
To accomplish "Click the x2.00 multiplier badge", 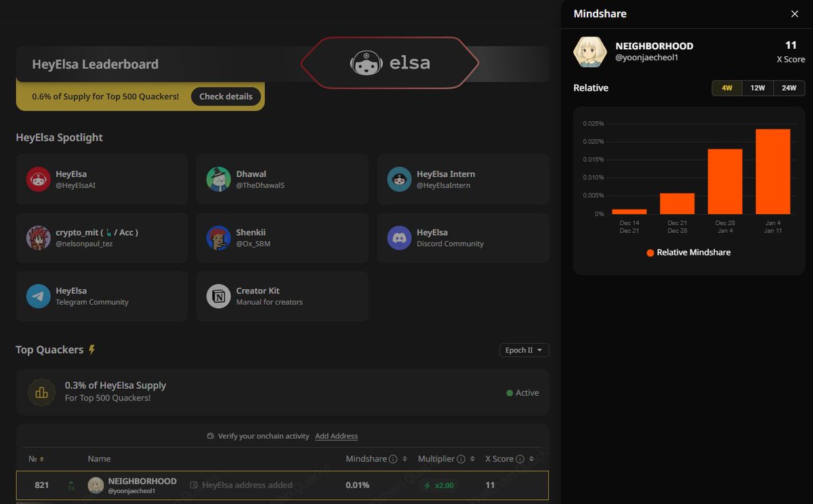I will [x=439, y=485].
